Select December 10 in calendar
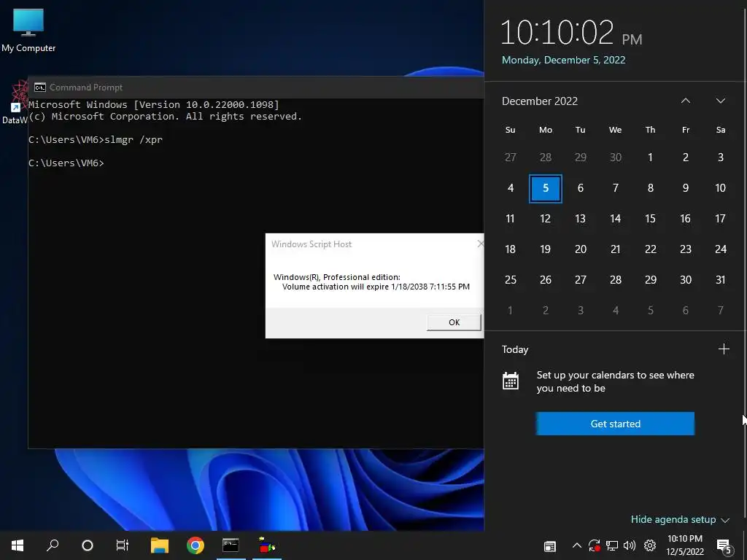This screenshot has height=560, width=747. [x=720, y=188]
